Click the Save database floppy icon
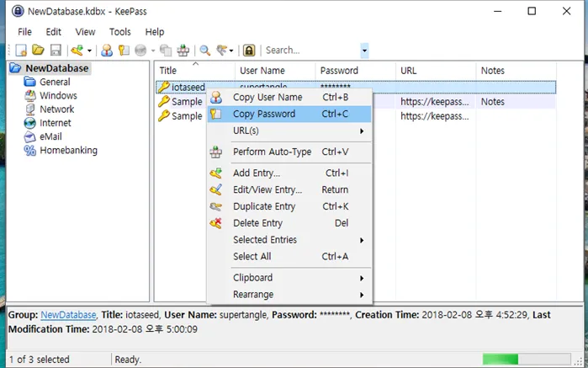 [56, 51]
